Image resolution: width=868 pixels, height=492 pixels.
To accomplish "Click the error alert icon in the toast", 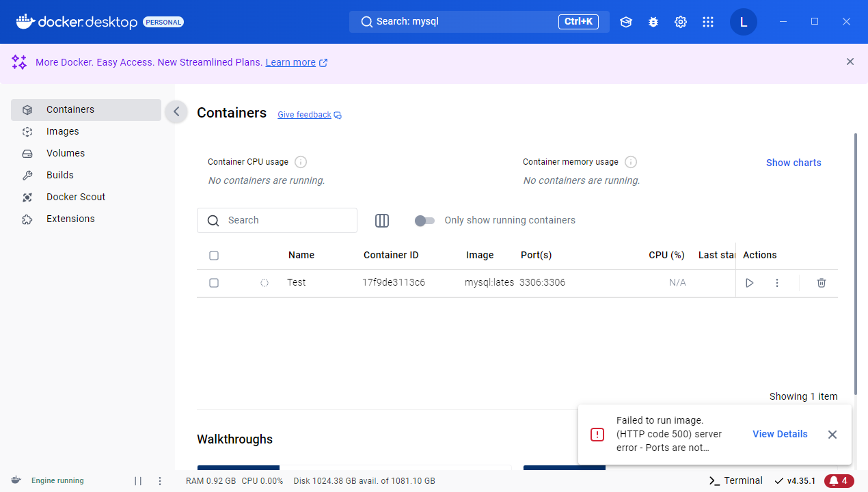I will coord(597,435).
